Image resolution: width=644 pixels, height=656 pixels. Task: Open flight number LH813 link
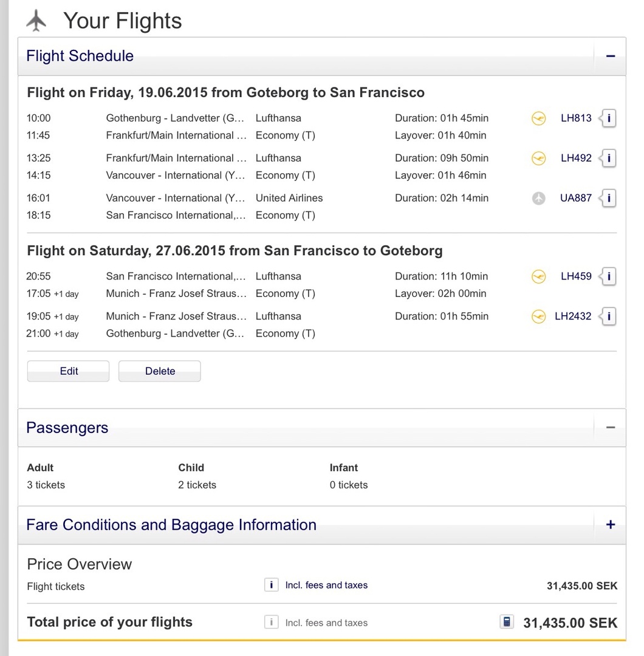(575, 118)
